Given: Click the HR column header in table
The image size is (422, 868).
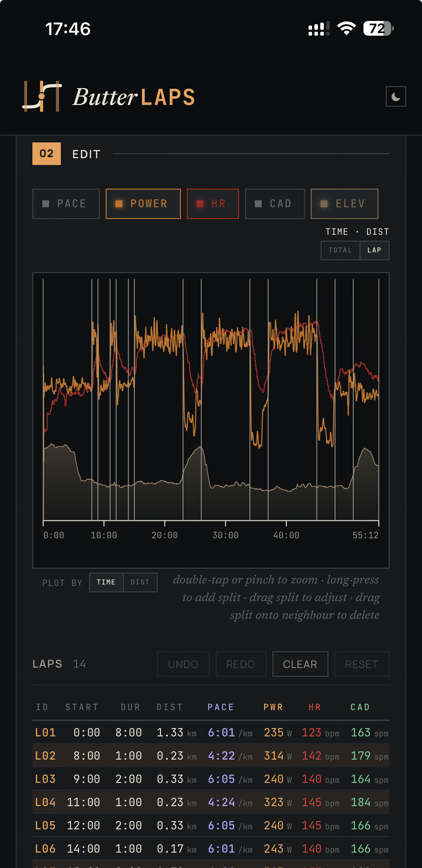Looking at the screenshot, I should coord(315,707).
